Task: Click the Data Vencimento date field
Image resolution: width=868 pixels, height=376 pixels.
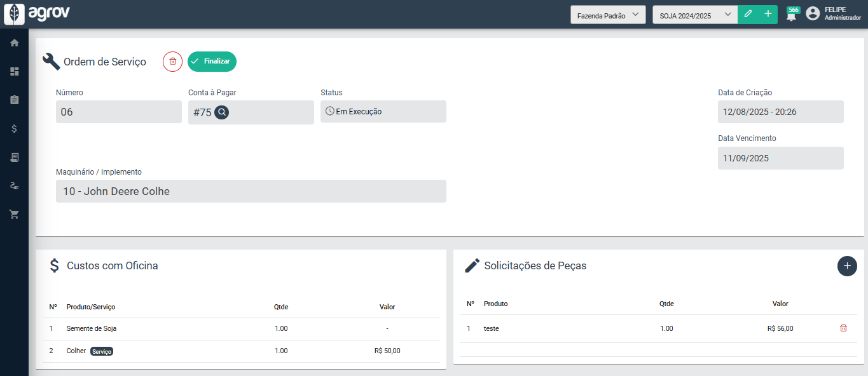Action: [x=780, y=158]
